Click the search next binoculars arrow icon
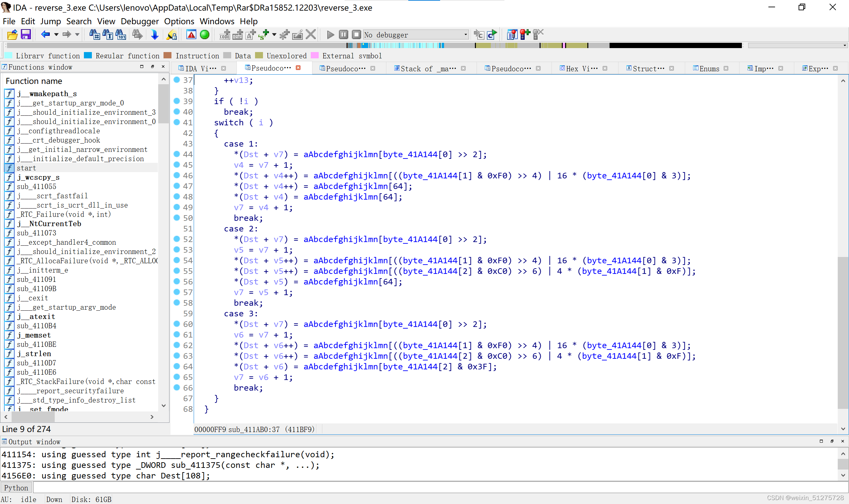 click(138, 34)
